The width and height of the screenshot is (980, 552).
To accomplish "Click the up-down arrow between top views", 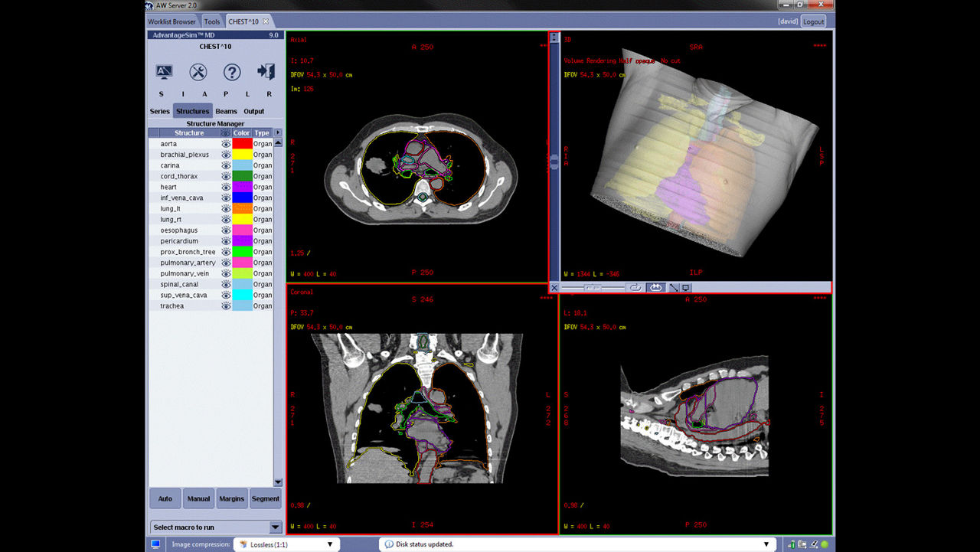I will click(554, 37).
